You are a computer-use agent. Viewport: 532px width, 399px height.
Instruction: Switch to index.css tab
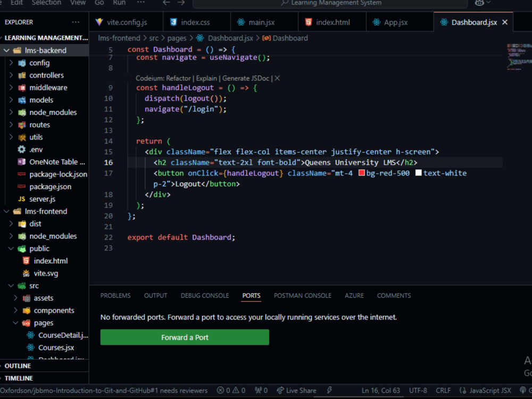(x=196, y=22)
